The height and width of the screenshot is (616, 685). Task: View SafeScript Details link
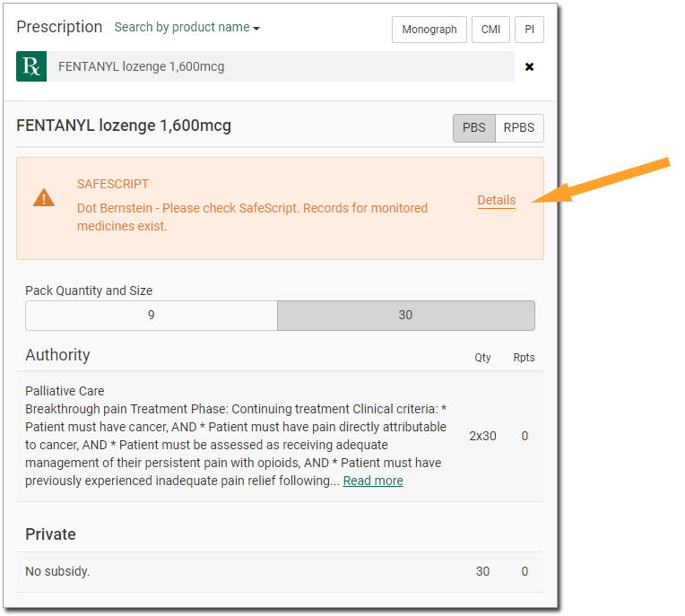pos(497,200)
